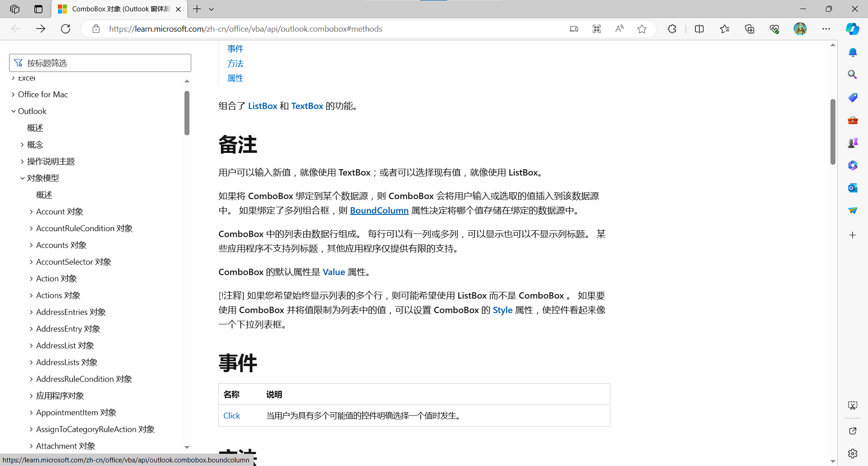The width and height of the screenshot is (868, 466).
Task: Open the App available icon in address bar
Action: 574,29
